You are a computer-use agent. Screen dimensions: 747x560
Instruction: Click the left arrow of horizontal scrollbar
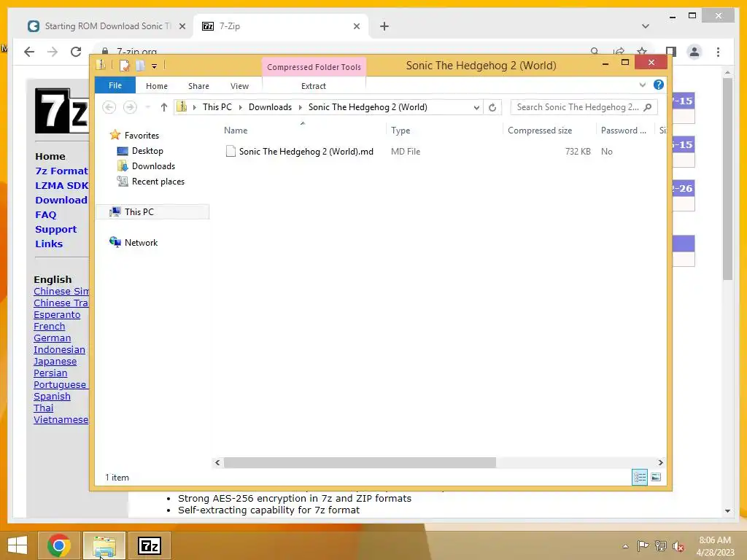pos(217,462)
